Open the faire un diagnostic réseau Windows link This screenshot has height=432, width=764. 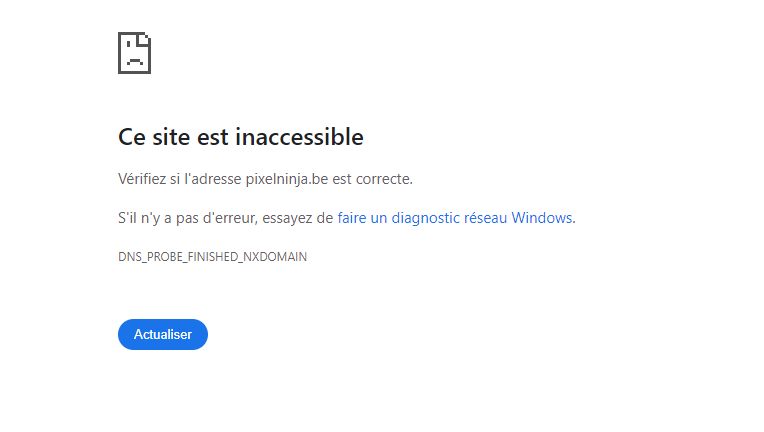[455, 218]
